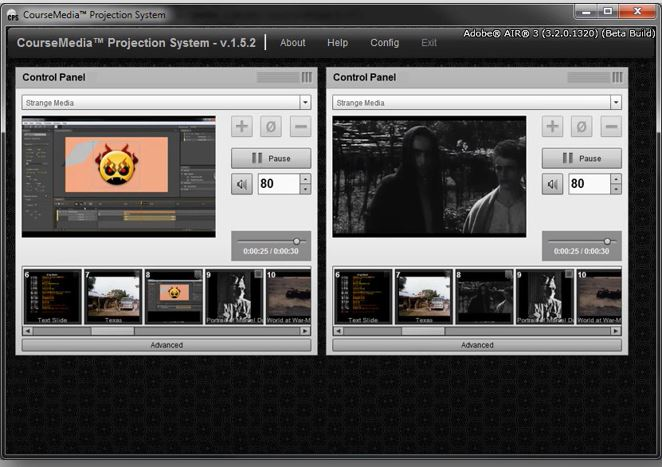662x467 pixels.
Task: Select World at War thumbnail 10 in right panel
Action: click(599, 297)
